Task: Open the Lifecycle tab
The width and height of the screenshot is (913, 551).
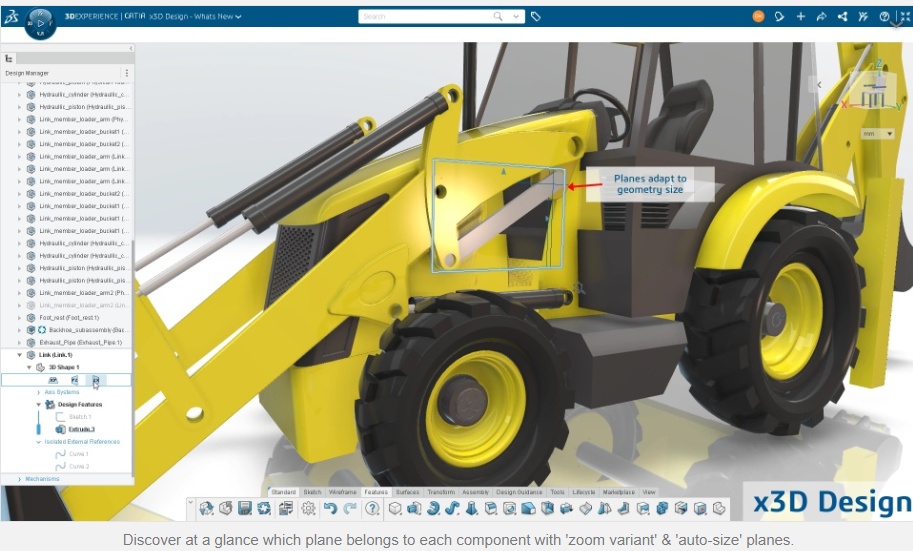Action: (583, 492)
